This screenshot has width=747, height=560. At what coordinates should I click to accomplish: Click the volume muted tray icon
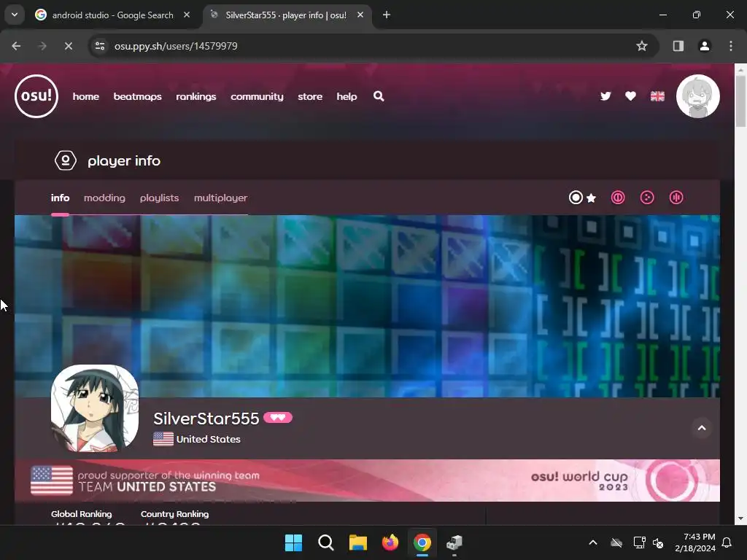point(658,542)
